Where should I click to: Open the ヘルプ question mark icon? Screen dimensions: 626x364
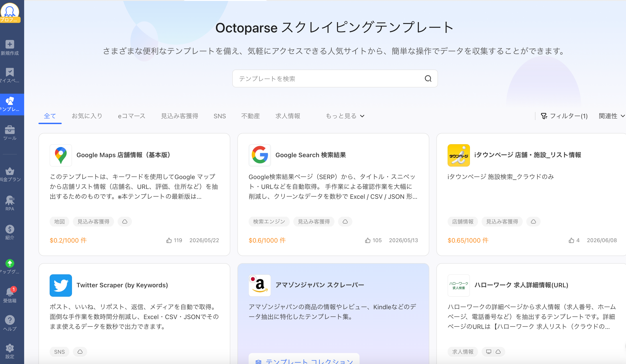pos(10,320)
